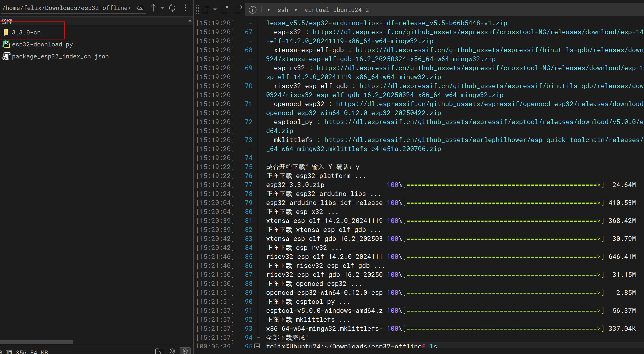Screen dimensions: 644x354
Task: Go up to parent directory
Action: coord(153,8)
